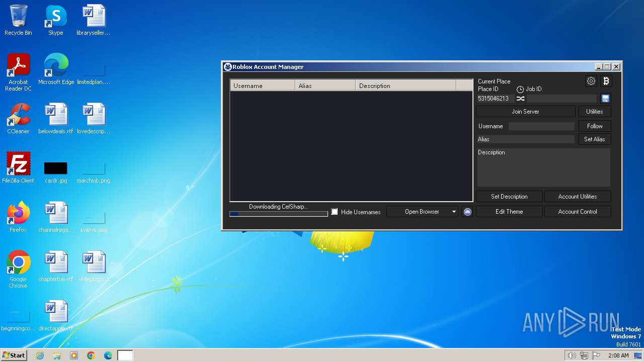Open Internet Explorer from the taskbar
The height and width of the screenshot is (362, 644).
[40, 355]
